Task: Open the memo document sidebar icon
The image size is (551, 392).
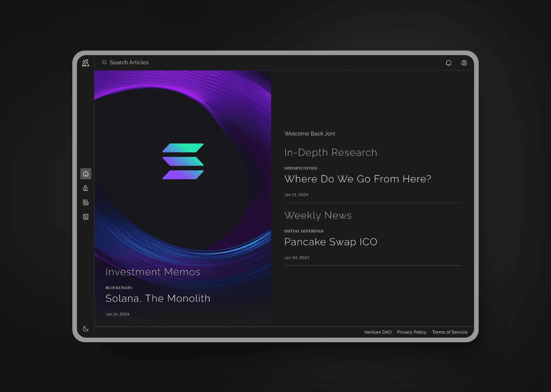Action: click(x=86, y=217)
